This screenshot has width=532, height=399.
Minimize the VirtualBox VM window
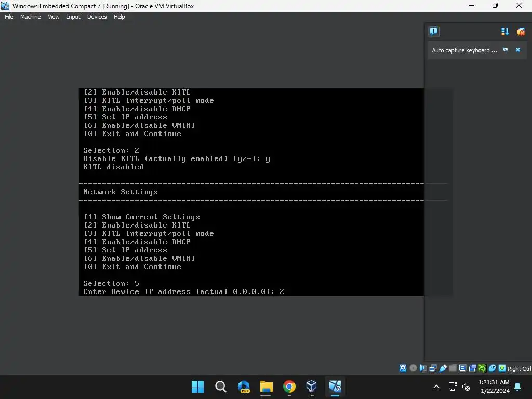(472, 5)
